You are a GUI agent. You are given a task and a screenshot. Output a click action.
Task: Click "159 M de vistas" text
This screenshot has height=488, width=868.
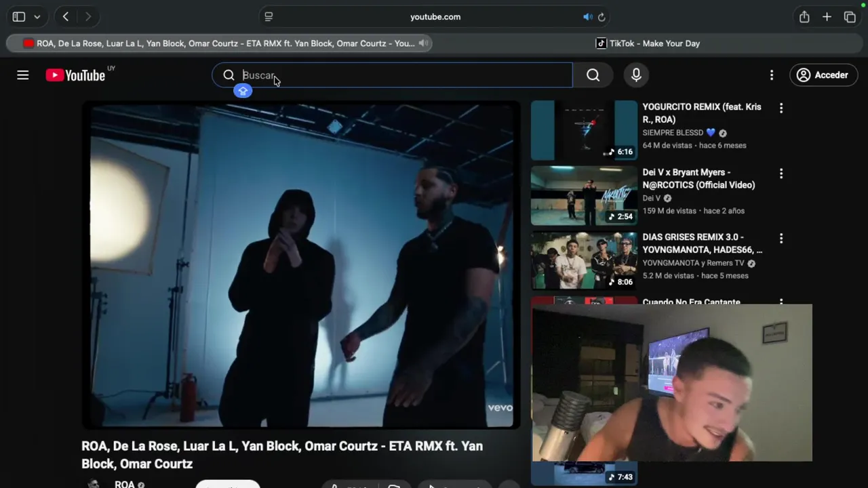[x=669, y=211]
